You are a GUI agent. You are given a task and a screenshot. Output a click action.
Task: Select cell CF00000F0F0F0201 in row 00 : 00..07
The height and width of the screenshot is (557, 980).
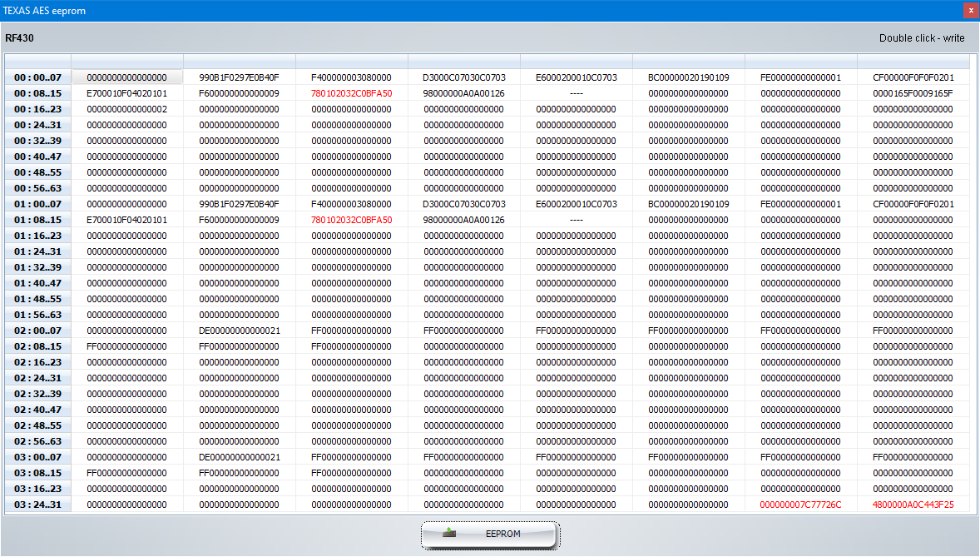click(913, 77)
